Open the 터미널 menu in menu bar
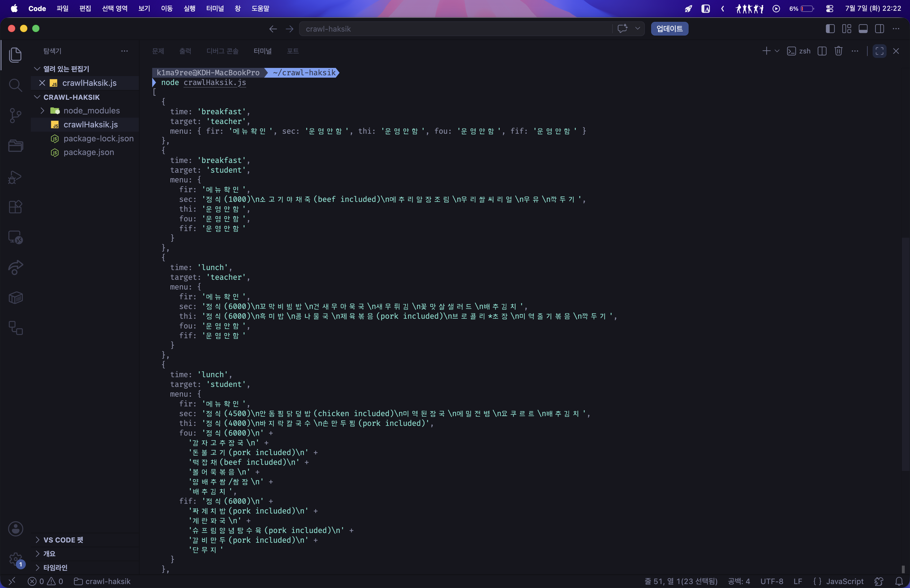The height and width of the screenshot is (588, 910). (215, 8)
